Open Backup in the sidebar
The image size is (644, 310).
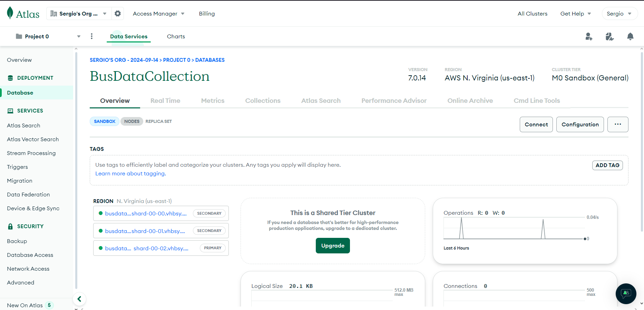[17, 241]
